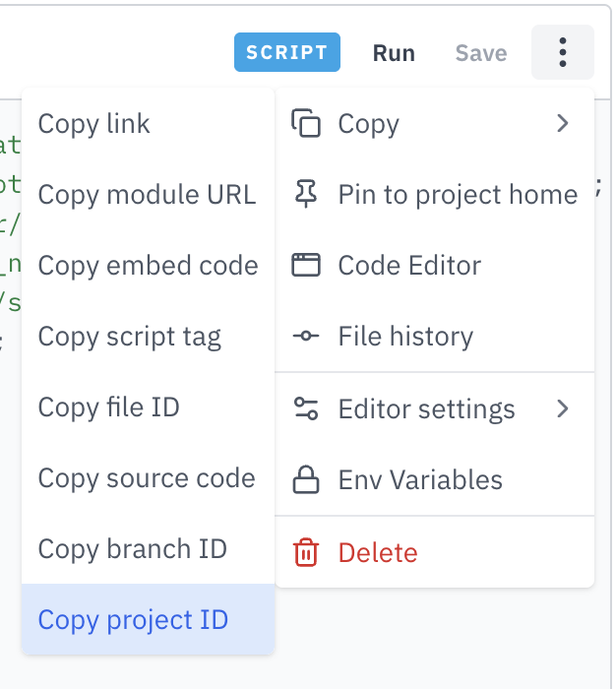Choose Copy script tag
Viewport: 616px width, 689px height.
[129, 337]
